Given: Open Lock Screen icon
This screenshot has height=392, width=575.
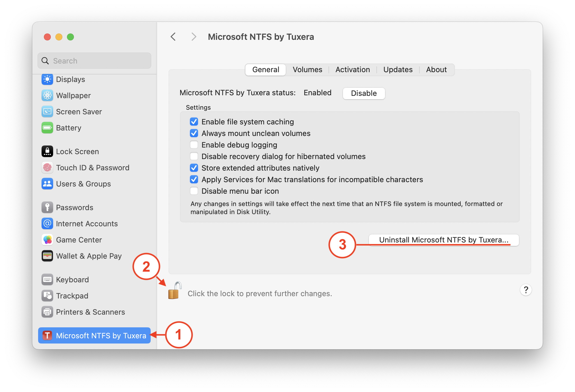Looking at the screenshot, I should coord(47,152).
